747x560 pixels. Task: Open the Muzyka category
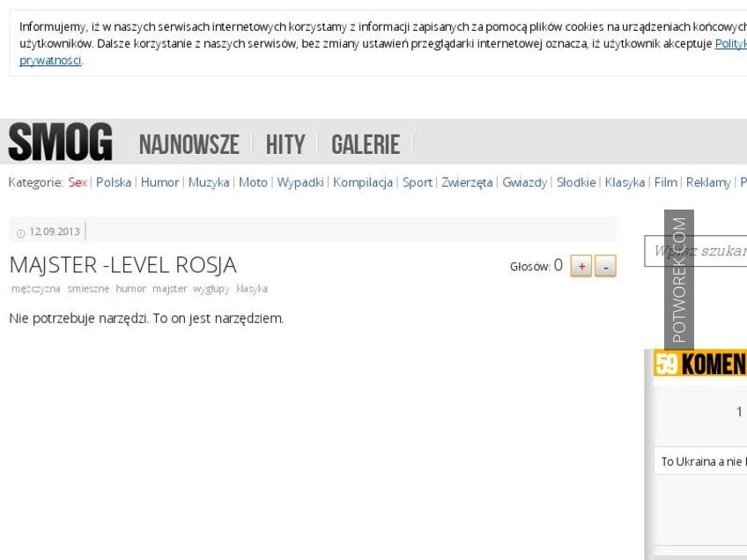[x=209, y=182]
